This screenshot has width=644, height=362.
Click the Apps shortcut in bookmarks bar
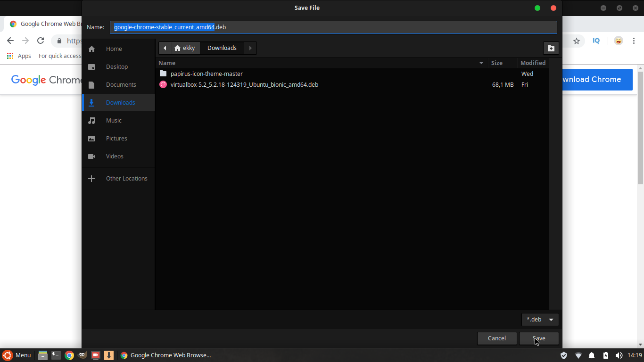[19, 56]
